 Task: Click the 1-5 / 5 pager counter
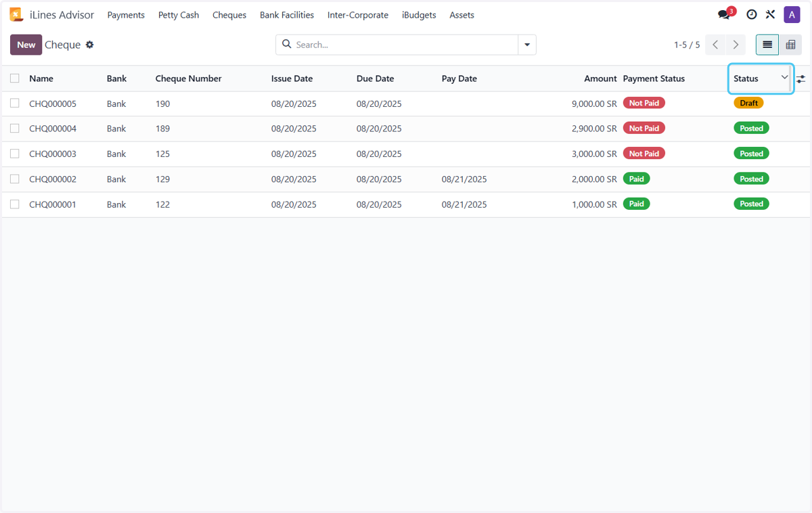[x=687, y=45]
